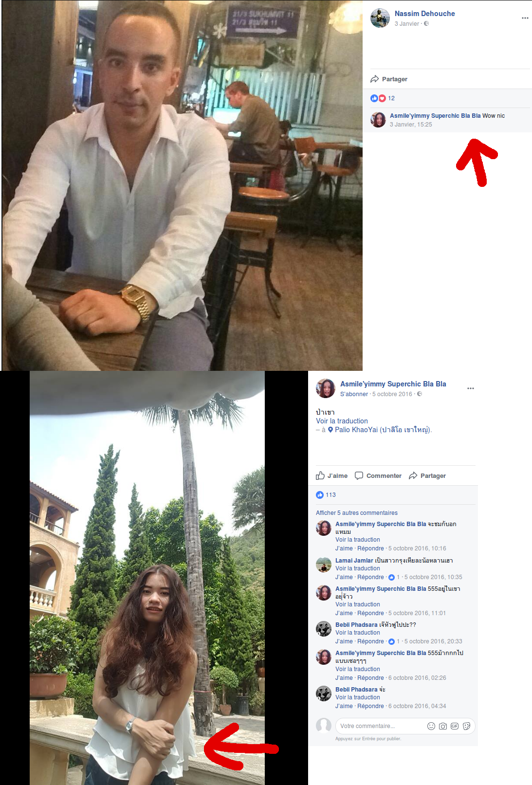This screenshot has height=785, width=532.
Task: Click the J'aime thumbs-up icon
Action: click(x=320, y=475)
